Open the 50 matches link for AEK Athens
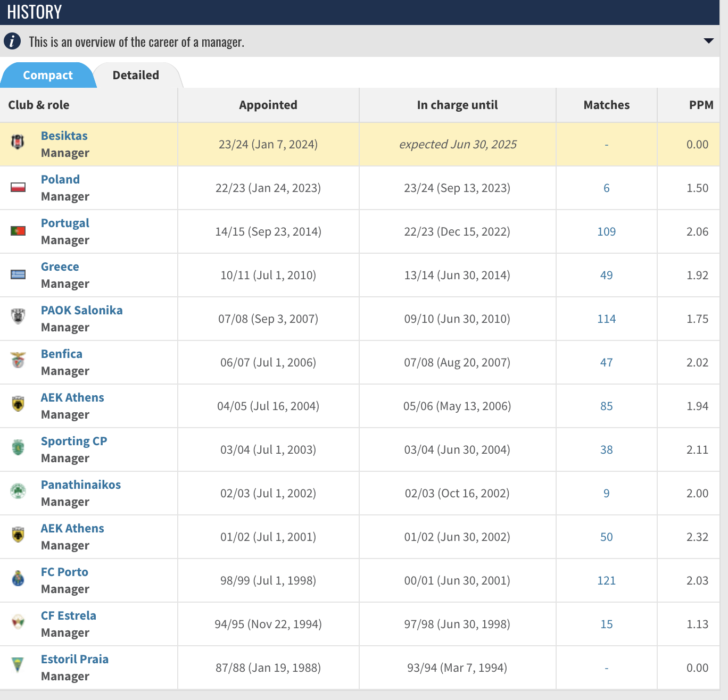 click(606, 537)
